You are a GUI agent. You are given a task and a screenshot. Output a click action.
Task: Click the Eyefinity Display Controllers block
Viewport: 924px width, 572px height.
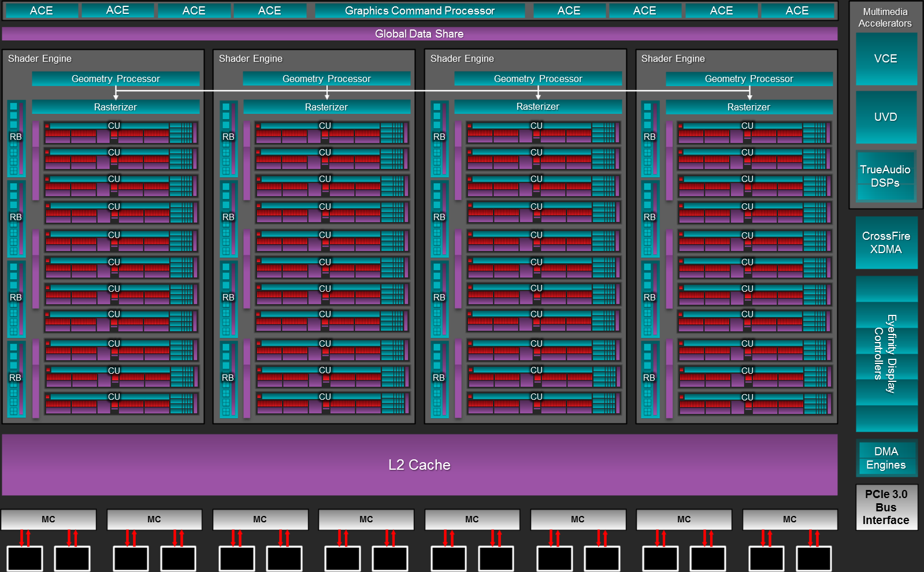[886, 354]
